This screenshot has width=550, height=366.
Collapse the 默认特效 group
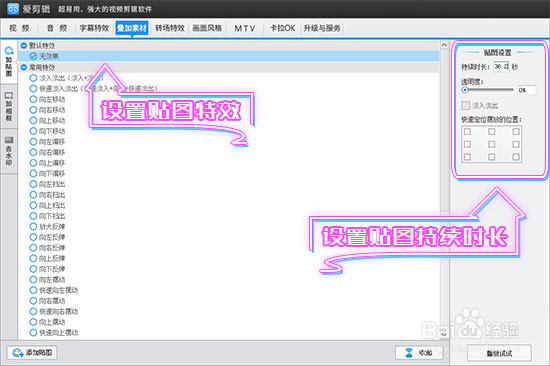(24, 46)
